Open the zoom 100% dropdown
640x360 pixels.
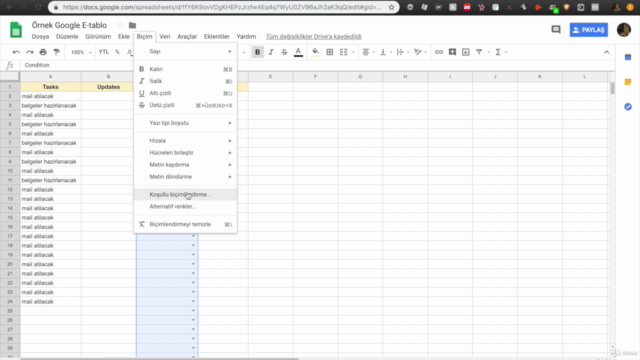pos(81,52)
